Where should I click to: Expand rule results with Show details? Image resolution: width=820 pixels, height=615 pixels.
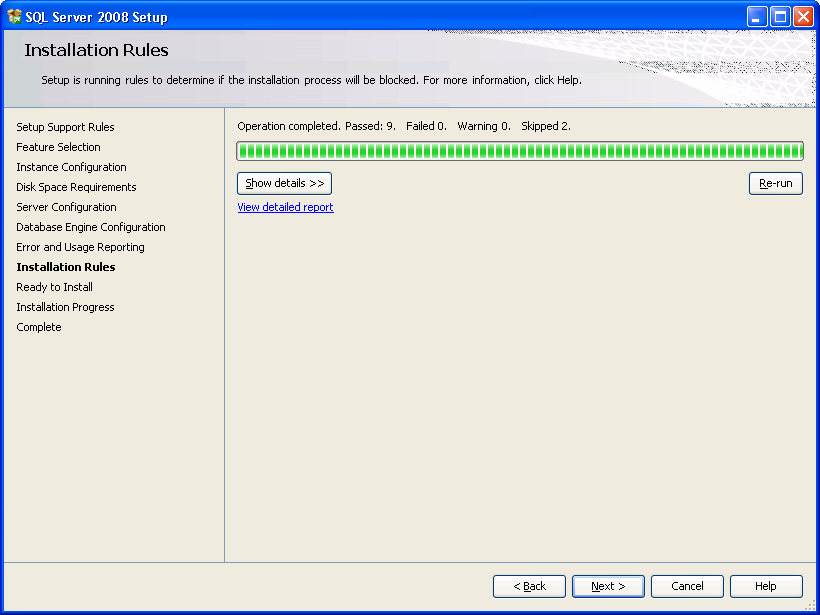(284, 184)
